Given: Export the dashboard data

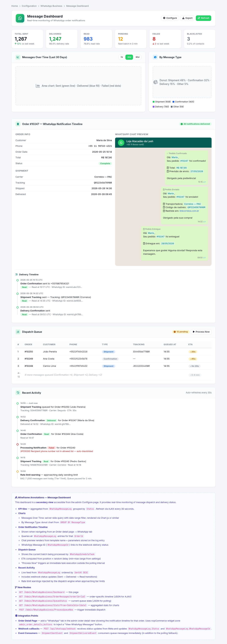Looking at the screenshot, I should tap(187, 18).
